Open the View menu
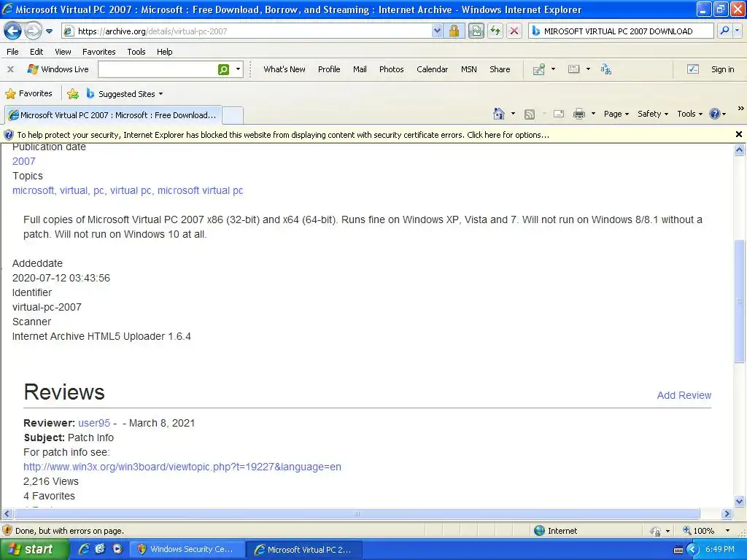The width and height of the screenshot is (747, 560). [63, 52]
